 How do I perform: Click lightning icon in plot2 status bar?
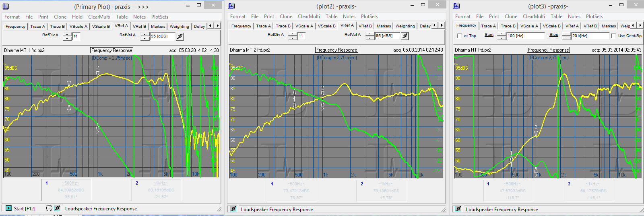click(233, 209)
